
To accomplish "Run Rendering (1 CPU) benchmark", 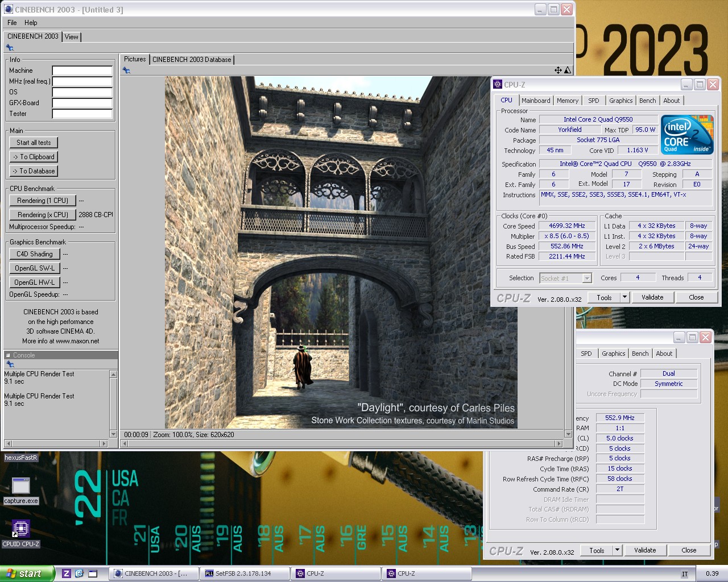I will point(43,201).
